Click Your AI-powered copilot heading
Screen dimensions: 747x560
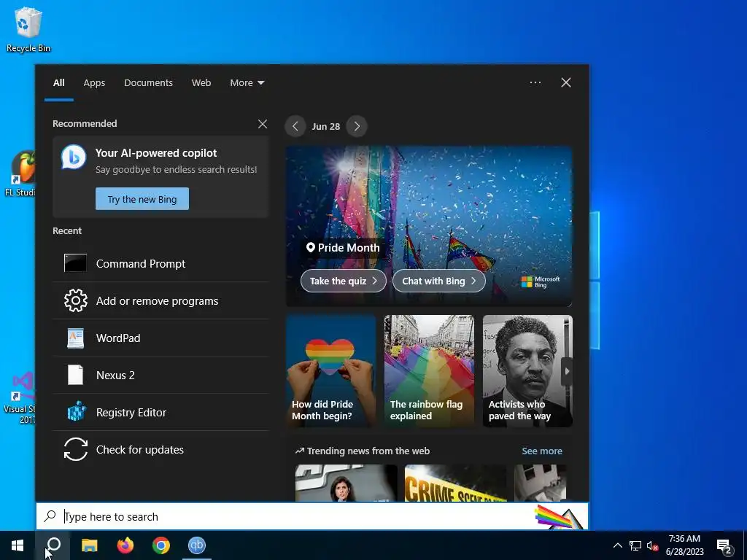tap(156, 153)
